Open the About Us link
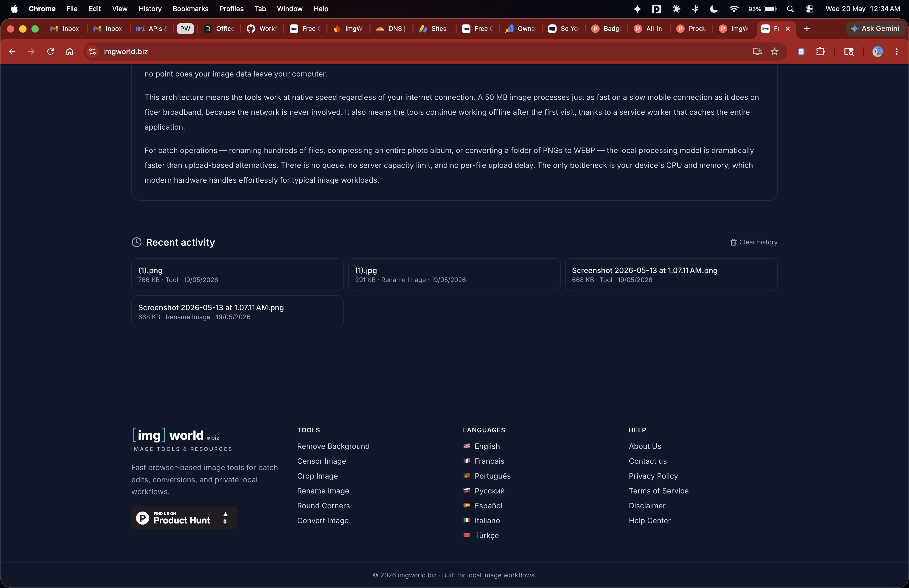 click(x=645, y=446)
